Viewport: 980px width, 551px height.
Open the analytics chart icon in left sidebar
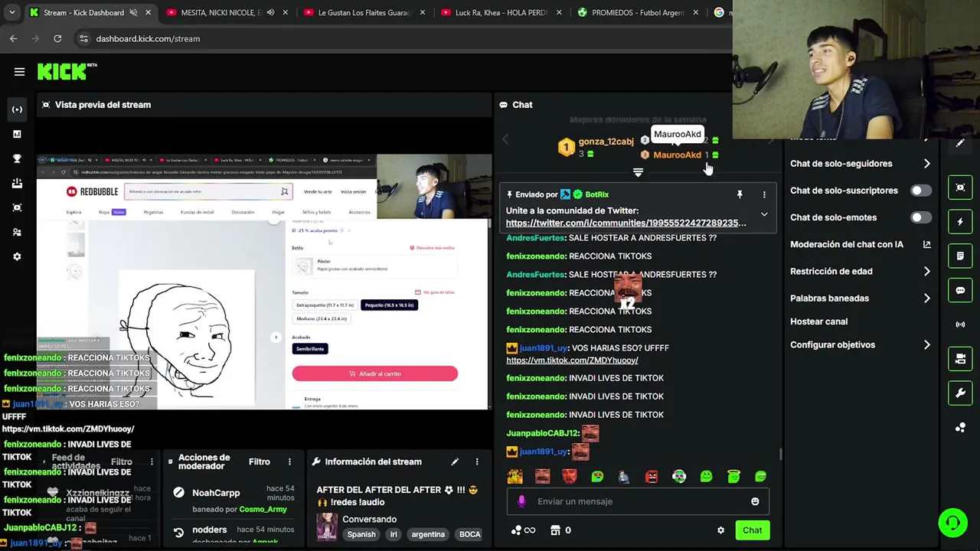coord(17,134)
